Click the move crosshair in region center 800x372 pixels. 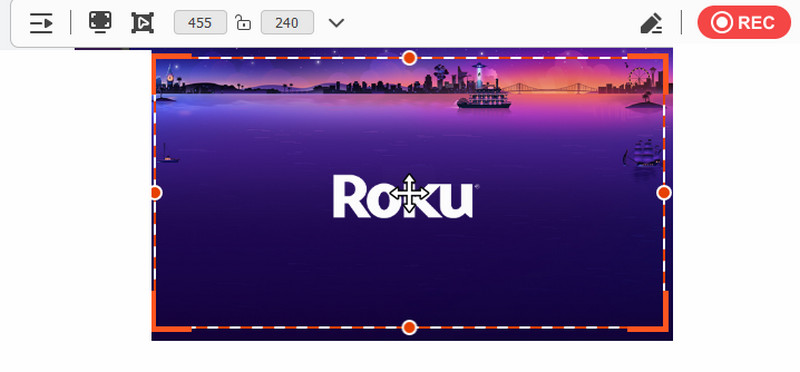pyautogui.click(x=409, y=193)
